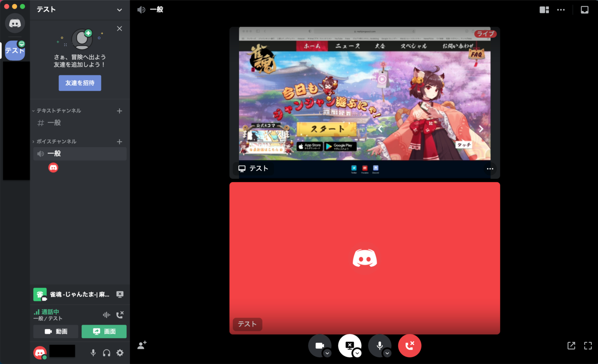Viewport: 598px width, 364px height.
Task: Toggle screen share in call controls
Action: (350, 346)
